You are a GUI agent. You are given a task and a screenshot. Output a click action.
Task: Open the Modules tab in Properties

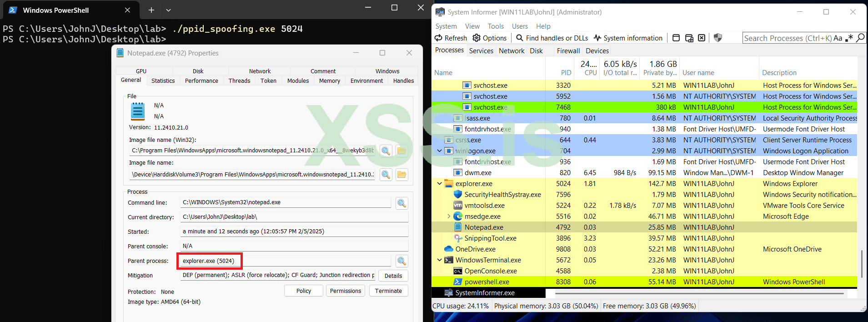pos(298,80)
